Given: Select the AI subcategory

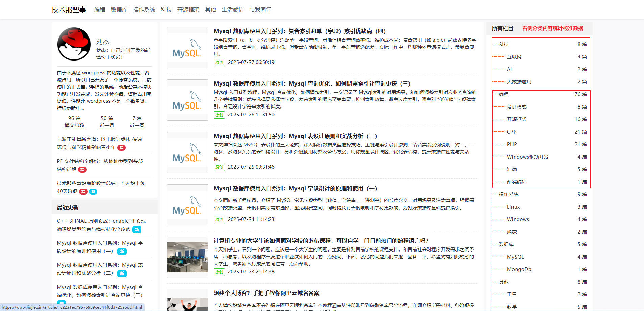Looking at the screenshot, I should [x=509, y=69].
